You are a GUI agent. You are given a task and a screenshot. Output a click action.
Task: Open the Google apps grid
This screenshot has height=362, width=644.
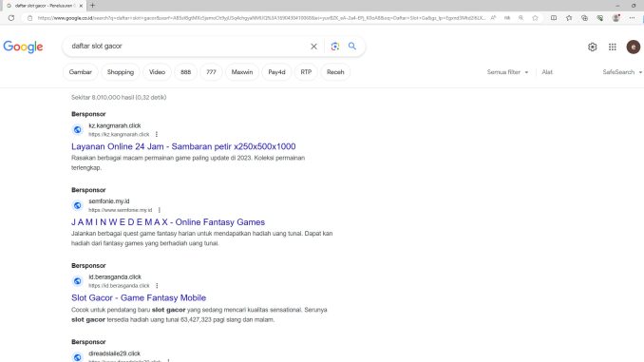click(x=613, y=47)
